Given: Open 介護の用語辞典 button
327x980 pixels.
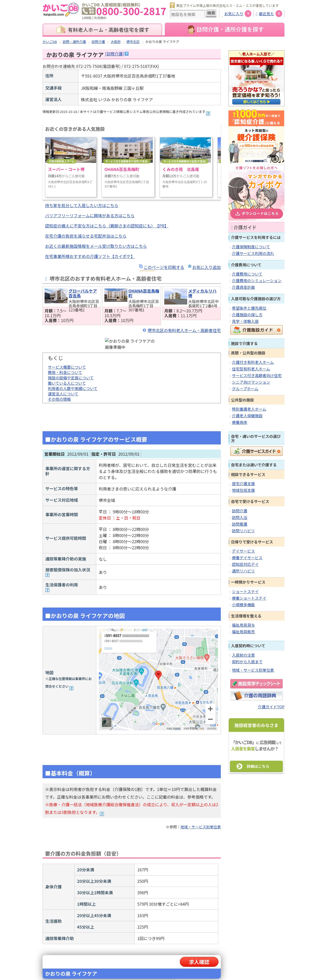Looking at the screenshot, I should tap(256, 695).
